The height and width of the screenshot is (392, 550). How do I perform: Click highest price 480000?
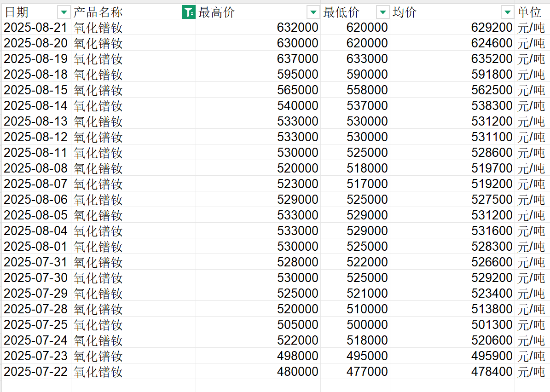click(258, 371)
